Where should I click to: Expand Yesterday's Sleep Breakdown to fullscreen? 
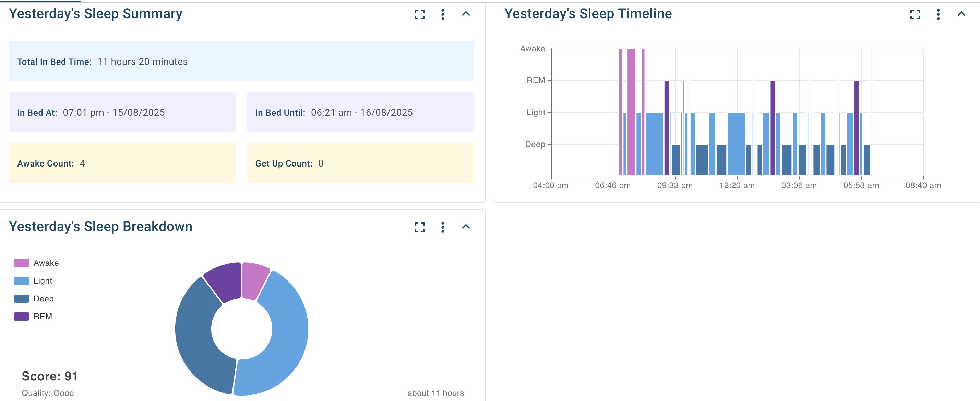point(419,228)
